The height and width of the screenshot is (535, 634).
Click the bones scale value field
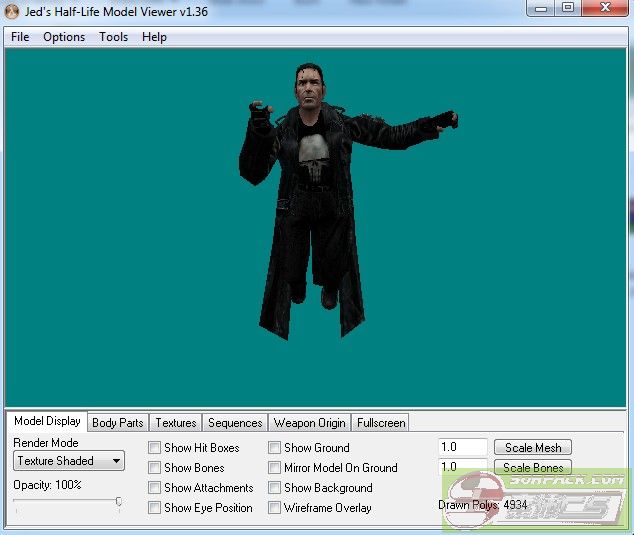coord(463,467)
